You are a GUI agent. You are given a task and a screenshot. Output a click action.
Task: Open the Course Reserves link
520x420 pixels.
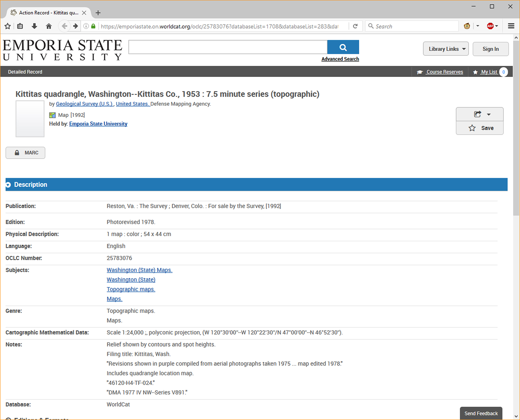tap(445, 72)
